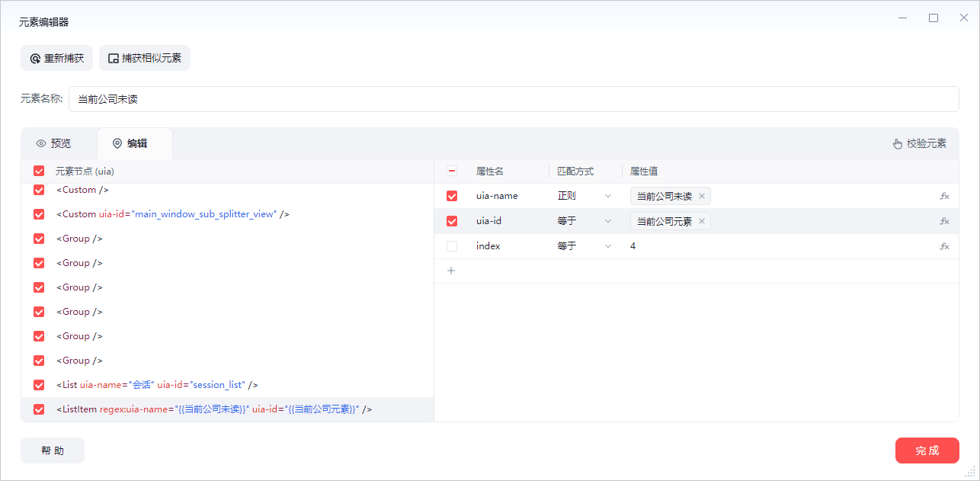The image size is (980, 481).
Task: Uncheck the session_list List node checkbox
Action: (39, 385)
